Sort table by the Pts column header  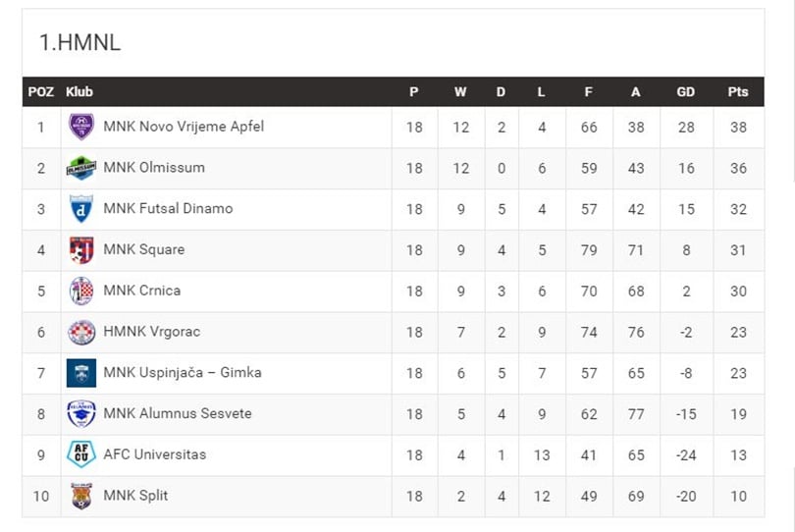(738, 92)
